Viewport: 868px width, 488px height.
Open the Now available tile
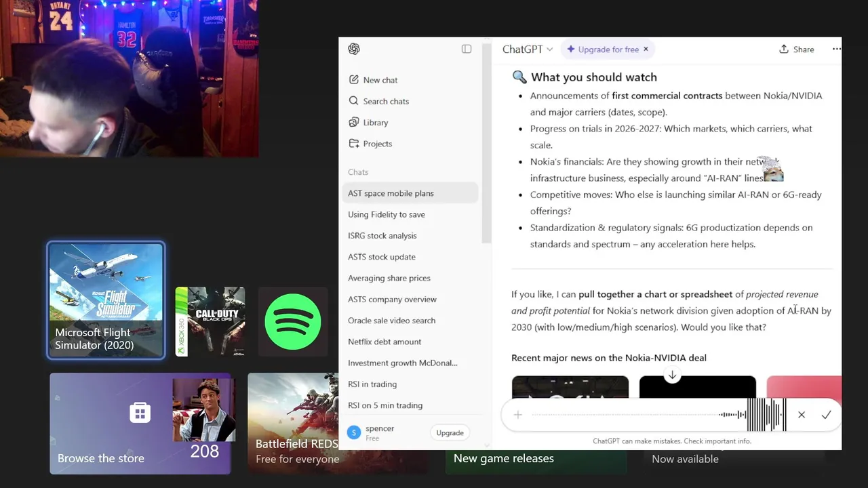point(734,461)
